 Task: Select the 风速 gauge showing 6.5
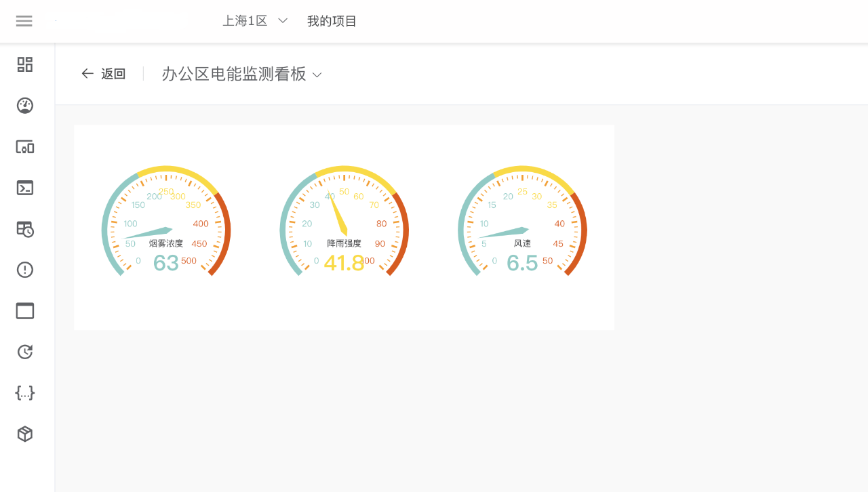tap(522, 224)
